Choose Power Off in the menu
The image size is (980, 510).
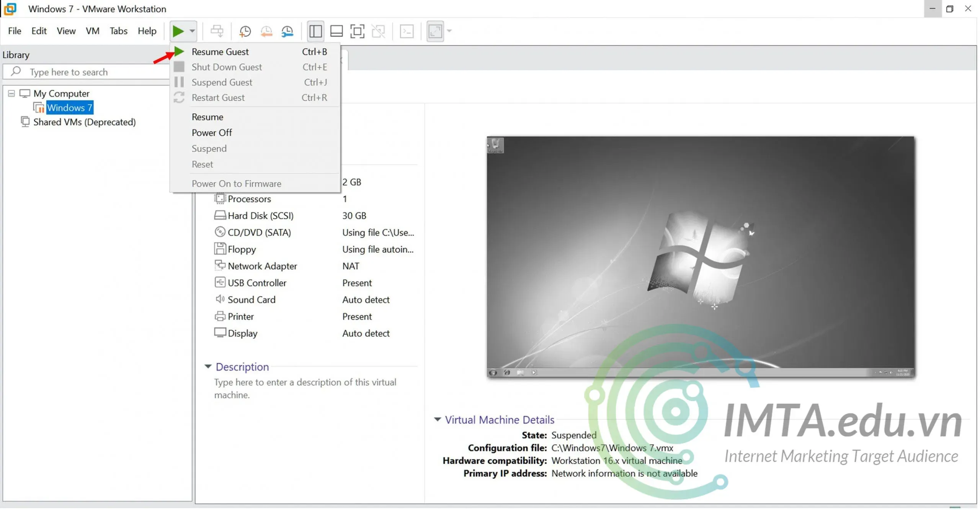(212, 133)
